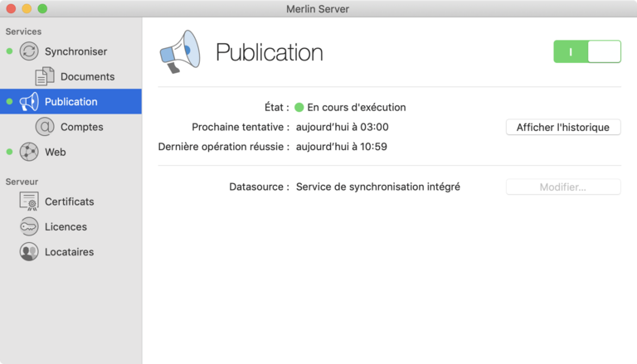Click 'aujourd'hui à 10:59' value

click(341, 147)
